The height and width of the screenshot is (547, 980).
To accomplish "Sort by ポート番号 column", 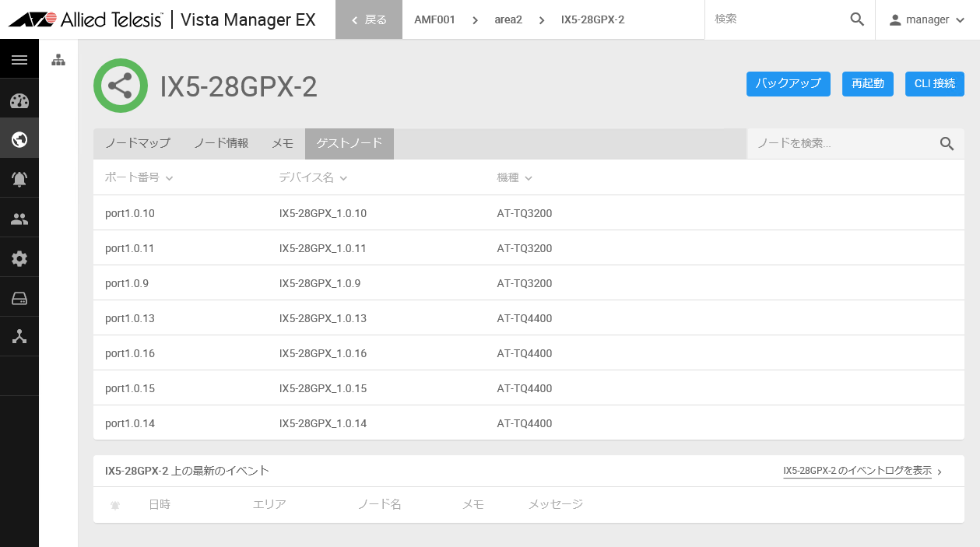I will tap(139, 177).
